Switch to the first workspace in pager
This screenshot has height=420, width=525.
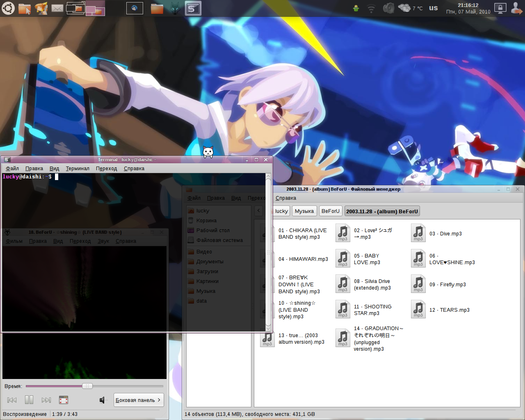click(75, 8)
